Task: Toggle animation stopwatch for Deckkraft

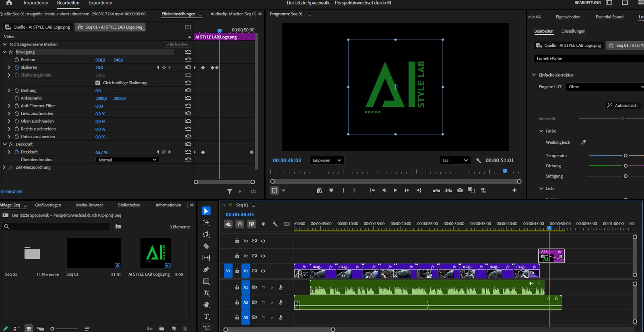Action: coord(17,152)
